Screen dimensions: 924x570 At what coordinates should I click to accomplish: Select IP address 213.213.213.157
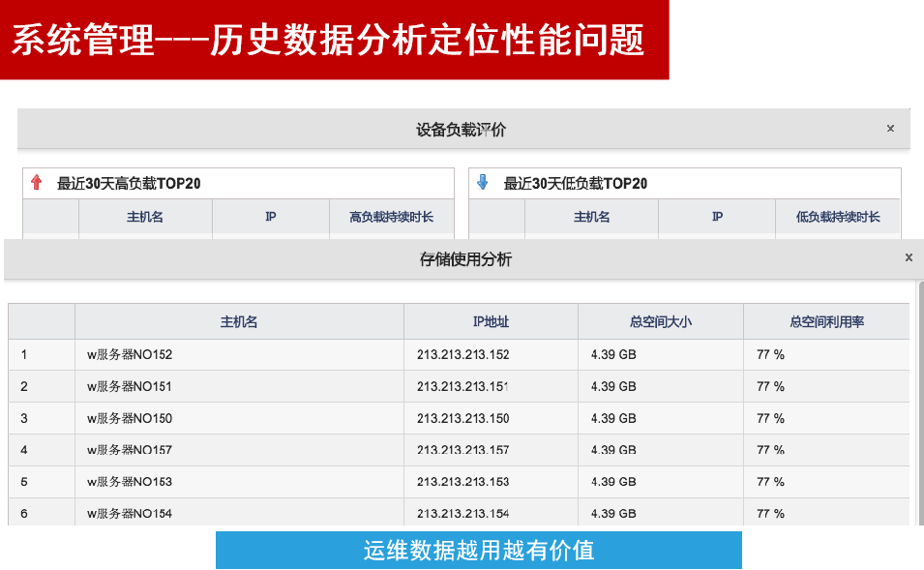pyautogui.click(x=462, y=450)
